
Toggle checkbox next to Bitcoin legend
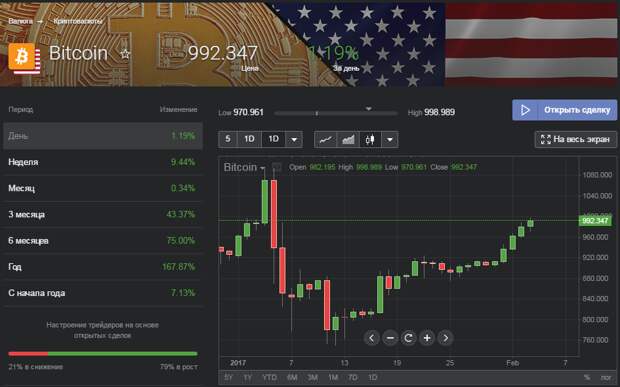point(277,167)
